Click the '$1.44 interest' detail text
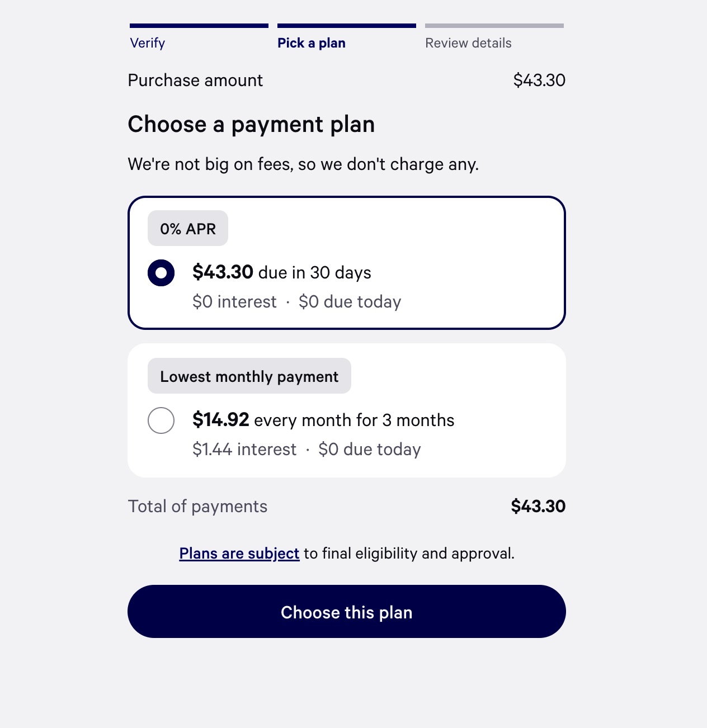This screenshot has height=728, width=707. tap(244, 450)
